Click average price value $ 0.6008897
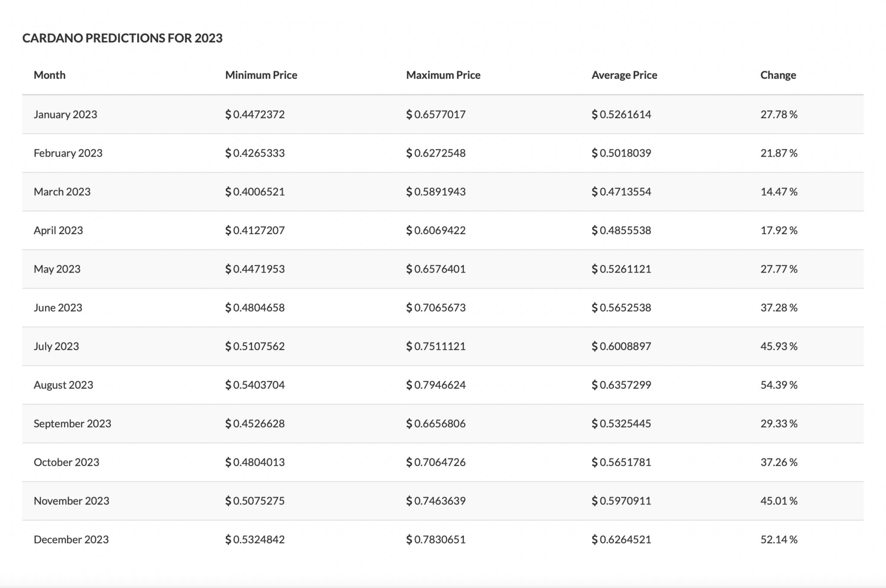Image resolution: width=886 pixels, height=588 pixels. pos(622,346)
